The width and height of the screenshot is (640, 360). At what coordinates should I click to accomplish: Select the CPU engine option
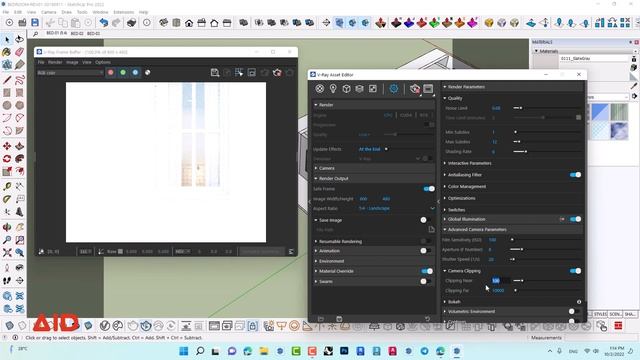388,115
